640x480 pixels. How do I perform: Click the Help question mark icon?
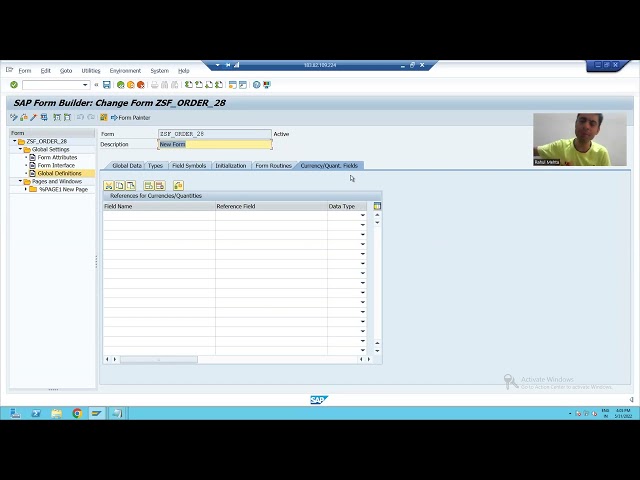(256, 85)
